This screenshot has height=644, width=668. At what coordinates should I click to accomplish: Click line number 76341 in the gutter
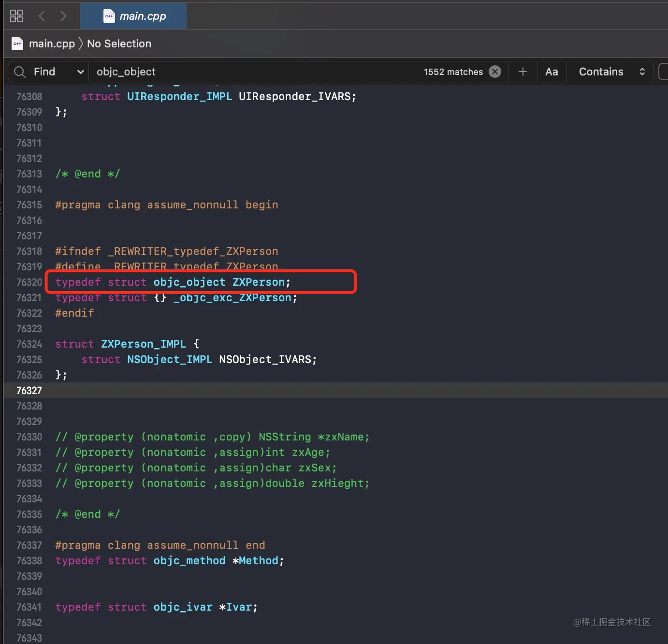point(29,607)
